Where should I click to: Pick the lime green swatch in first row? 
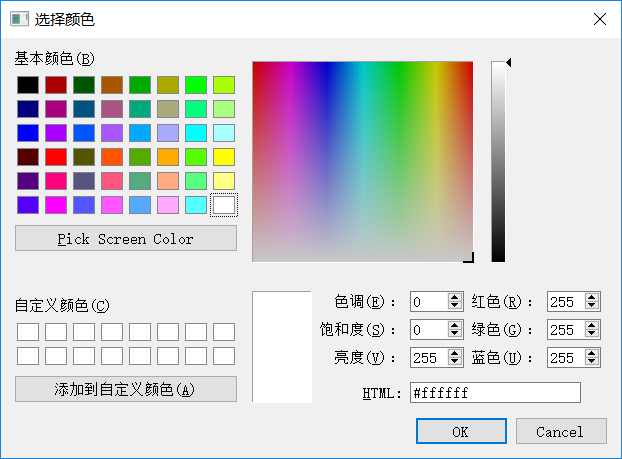click(224, 85)
